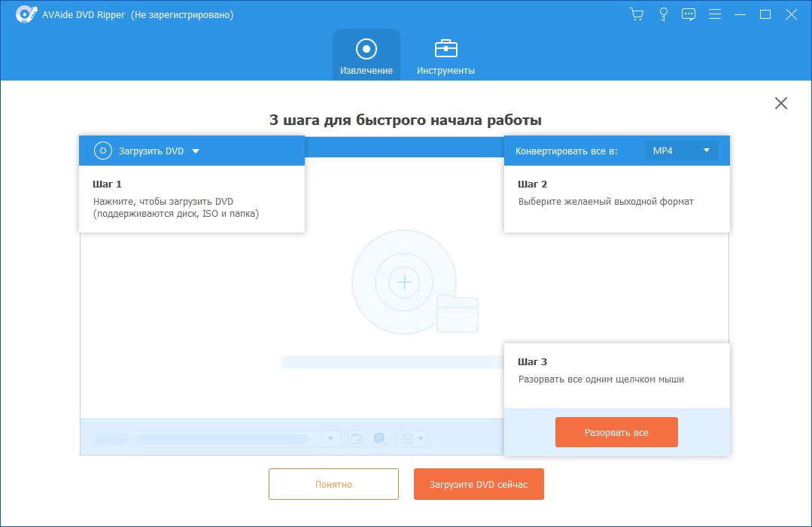
Task: Click the key icon to register
Action: 663,14
